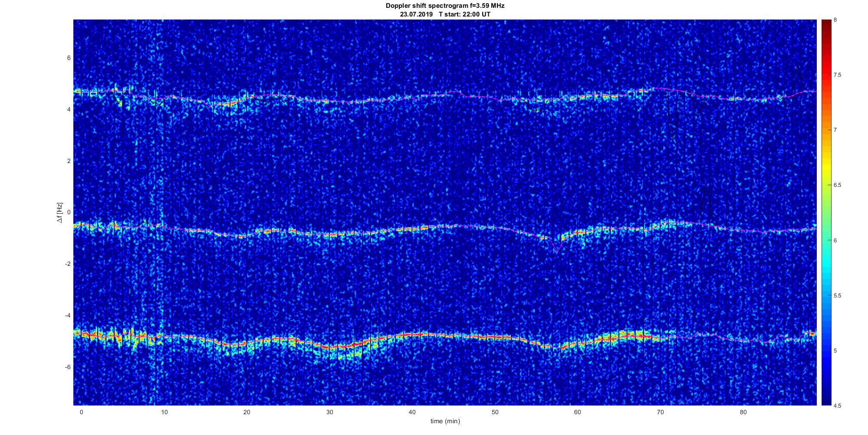Click the colorbar tick label '5'
868x435 pixels.
pos(835,351)
